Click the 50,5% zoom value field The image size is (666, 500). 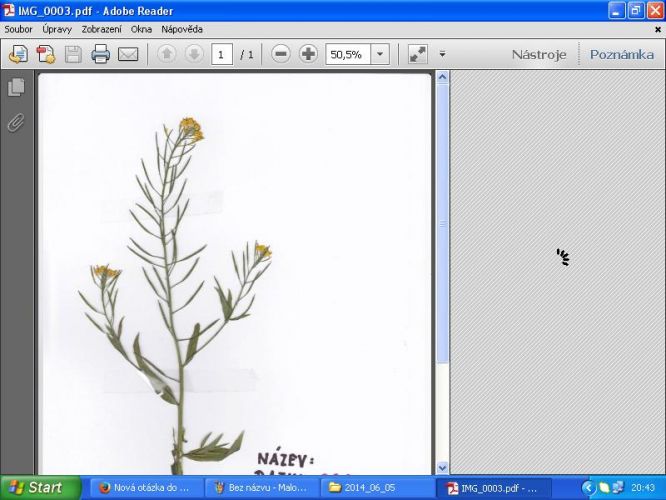pos(348,54)
